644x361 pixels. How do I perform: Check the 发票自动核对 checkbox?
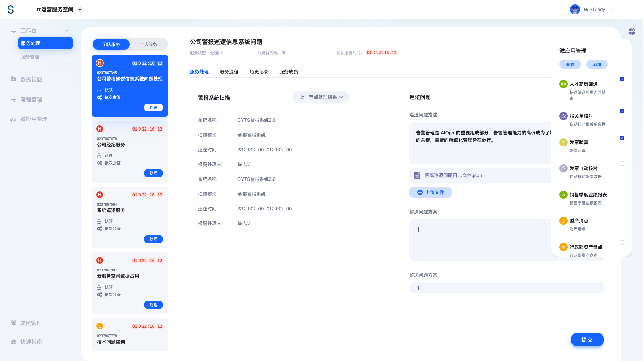(x=622, y=164)
